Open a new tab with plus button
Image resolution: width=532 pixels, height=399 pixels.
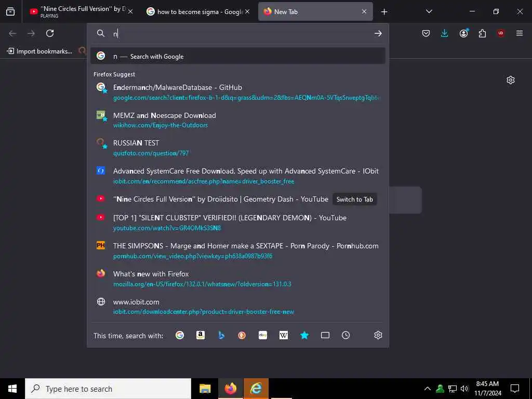(384, 12)
